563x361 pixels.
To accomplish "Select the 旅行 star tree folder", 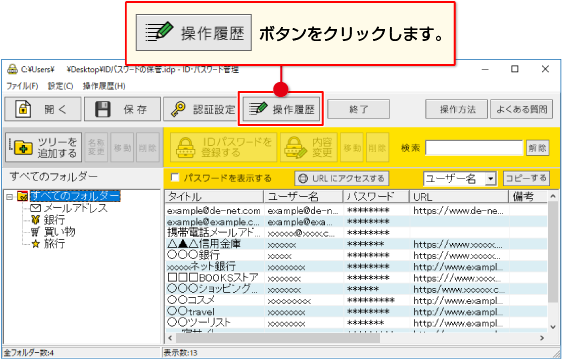I will 48,244.
